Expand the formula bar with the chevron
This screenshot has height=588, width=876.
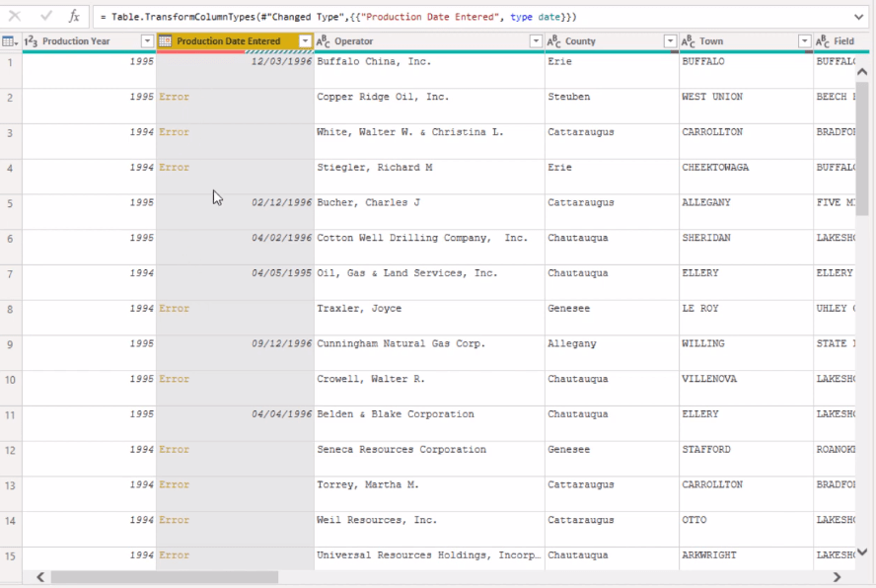point(858,17)
